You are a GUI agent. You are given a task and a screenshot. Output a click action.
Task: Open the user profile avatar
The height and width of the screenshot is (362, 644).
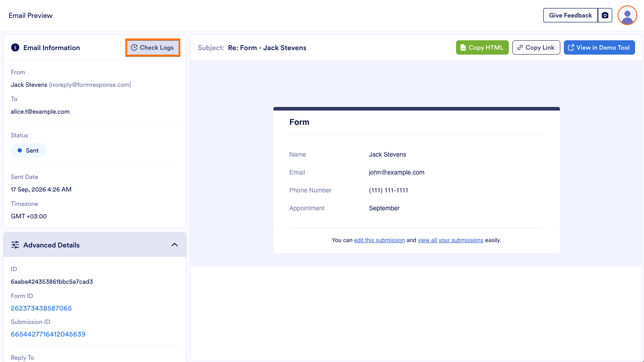pos(627,15)
